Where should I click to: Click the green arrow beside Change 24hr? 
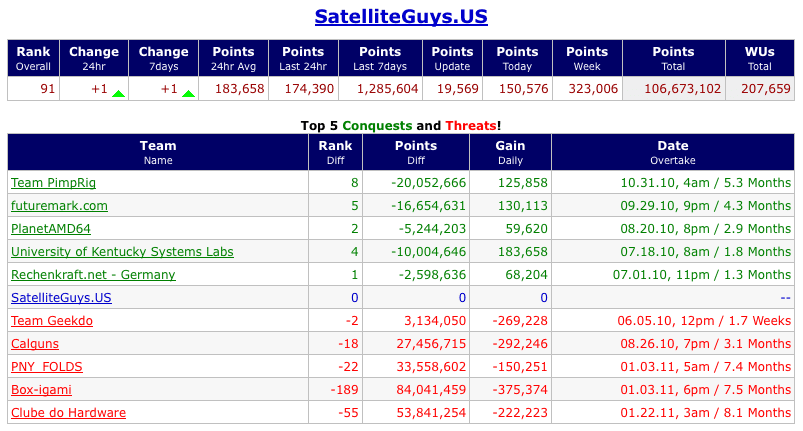[118, 94]
